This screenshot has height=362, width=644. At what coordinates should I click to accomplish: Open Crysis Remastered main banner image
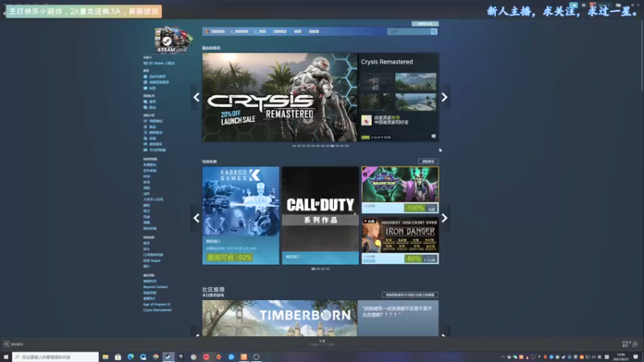(x=279, y=97)
